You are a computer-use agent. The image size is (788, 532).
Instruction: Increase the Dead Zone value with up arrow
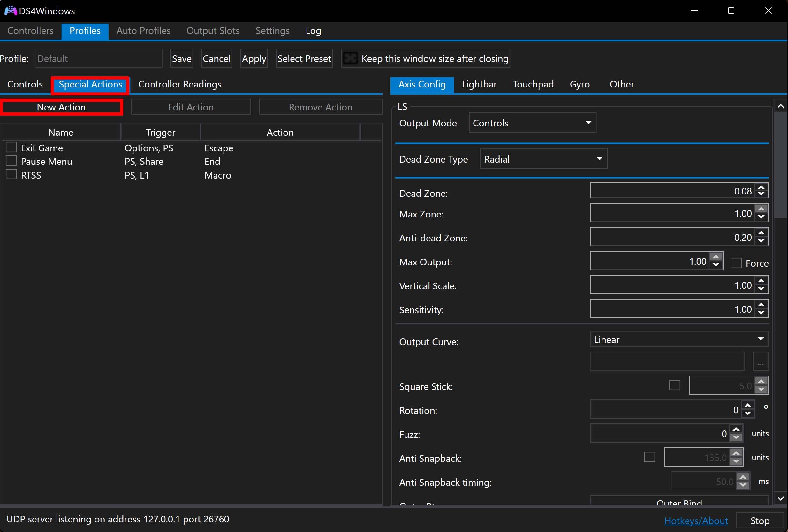pos(761,187)
